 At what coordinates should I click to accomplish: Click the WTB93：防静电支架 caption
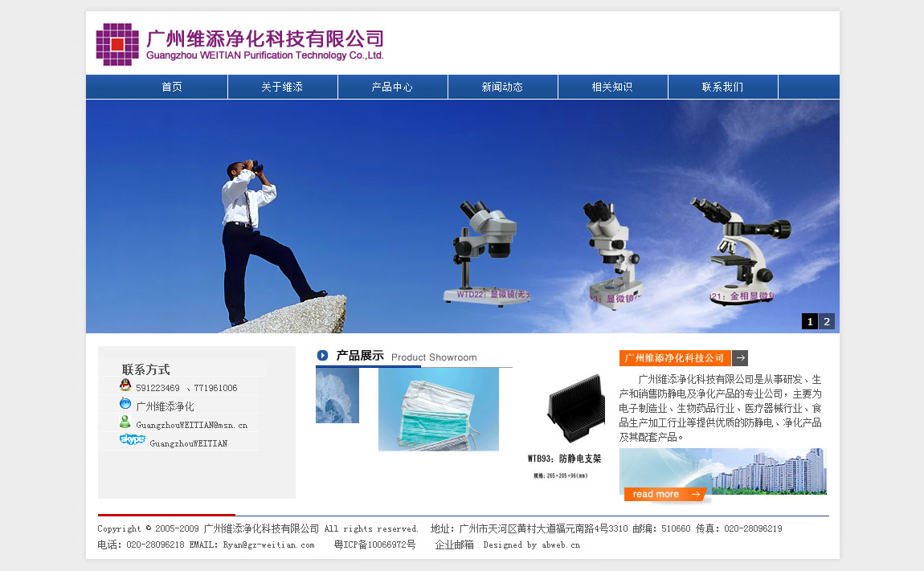tap(565, 459)
